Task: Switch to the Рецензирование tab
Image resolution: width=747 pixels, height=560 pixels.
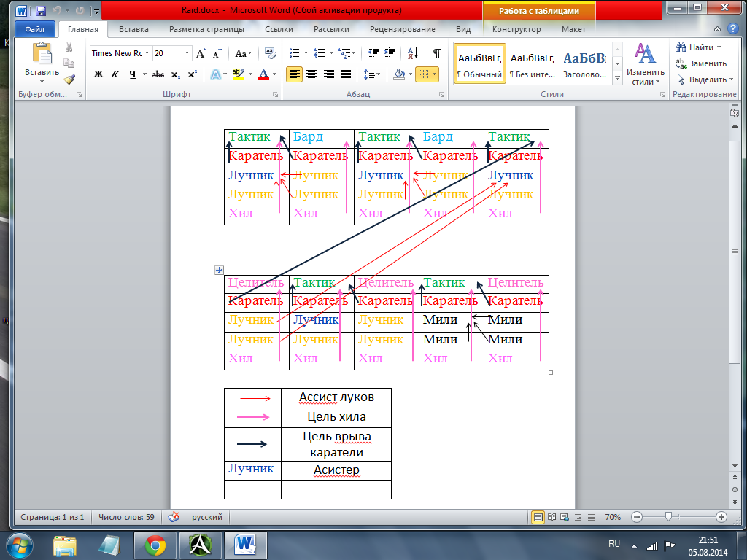Action: pyautogui.click(x=403, y=29)
